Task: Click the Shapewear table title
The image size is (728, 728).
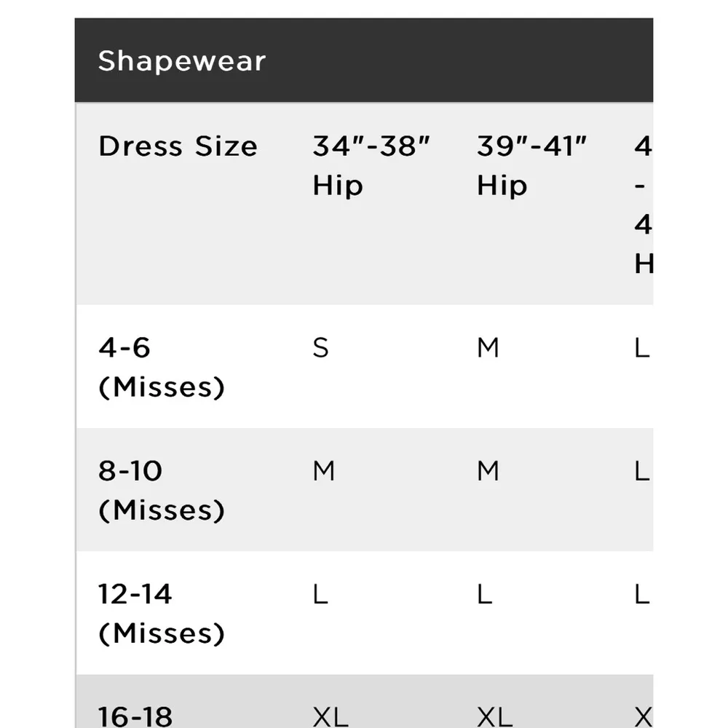Action: 182,61
